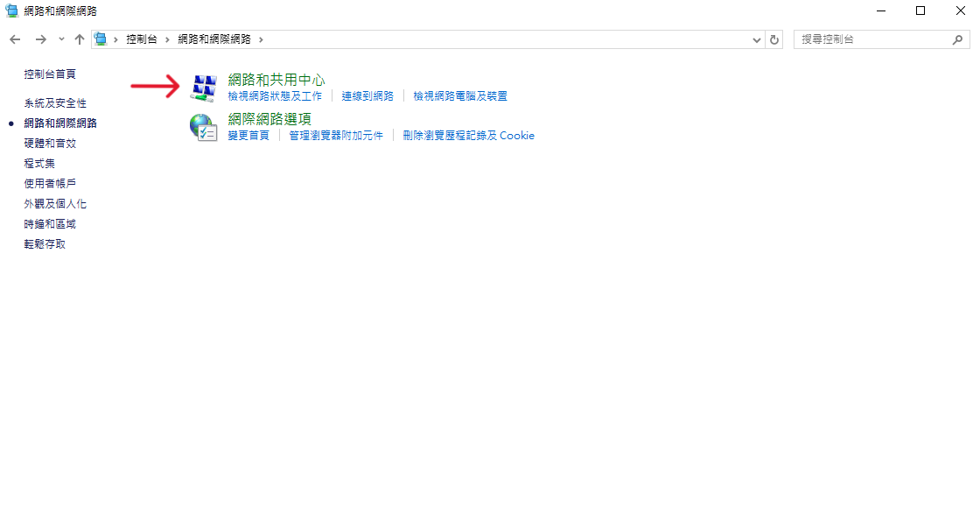
Task: Open the address bar history dropdown
Action: (x=756, y=39)
